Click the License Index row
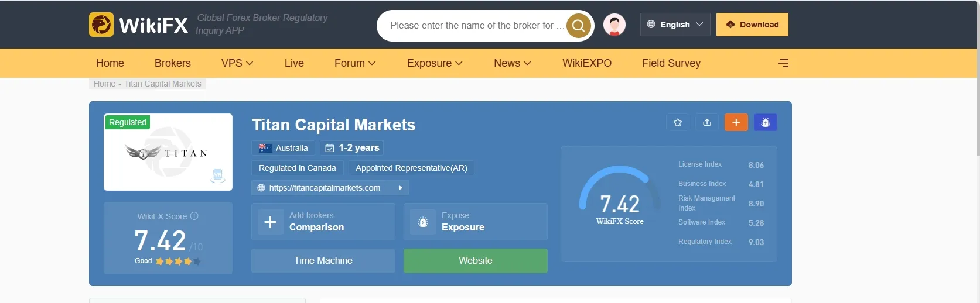980x303 pixels. coord(721,165)
